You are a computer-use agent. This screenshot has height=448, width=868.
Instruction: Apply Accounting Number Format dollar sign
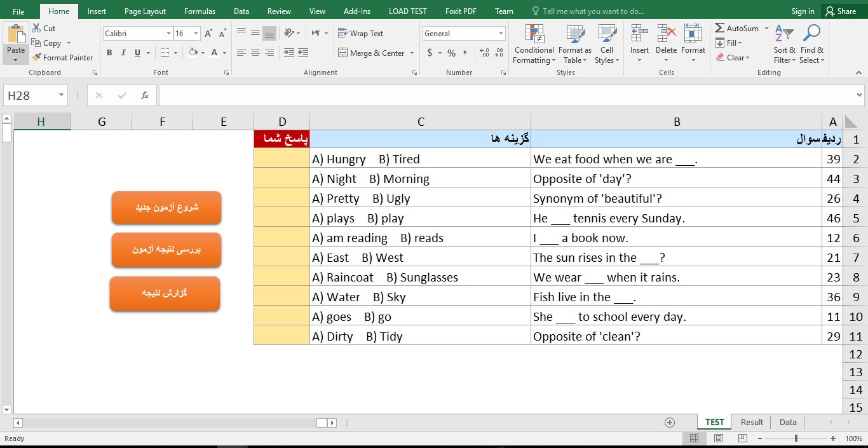point(430,53)
